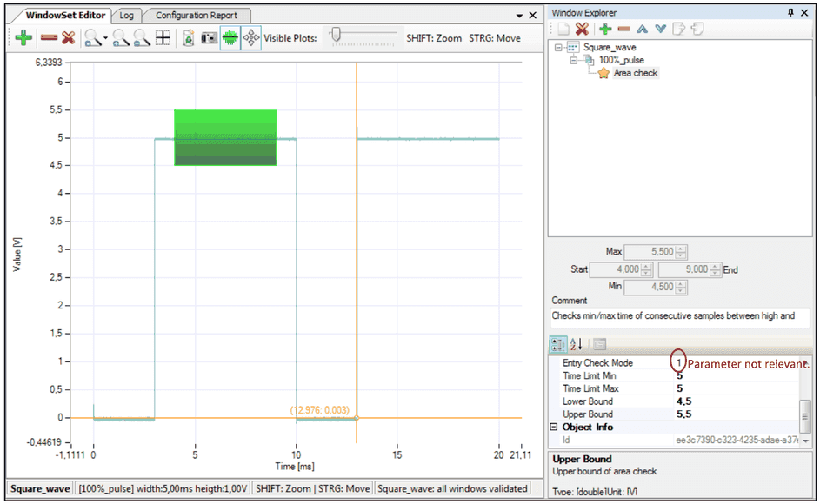The width and height of the screenshot is (820, 504).
Task: Click the star icon beside Area check
Action: (x=603, y=73)
